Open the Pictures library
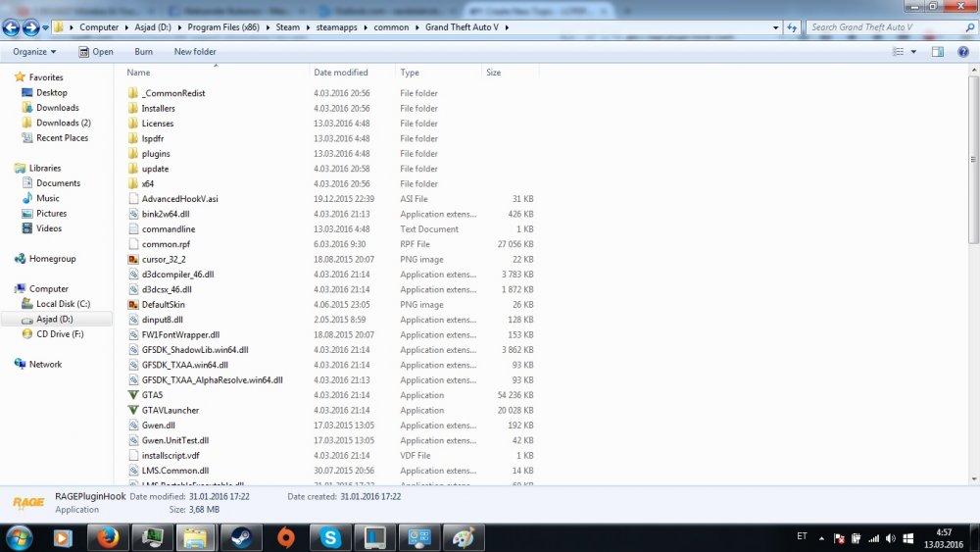The width and height of the screenshot is (980, 552). click(51, 213)
